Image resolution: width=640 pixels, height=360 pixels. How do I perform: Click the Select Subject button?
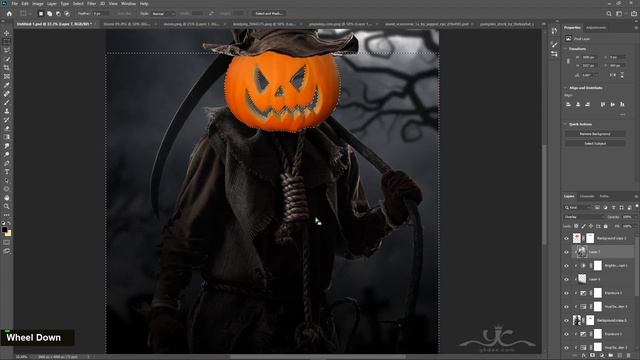tap(595, 144)
